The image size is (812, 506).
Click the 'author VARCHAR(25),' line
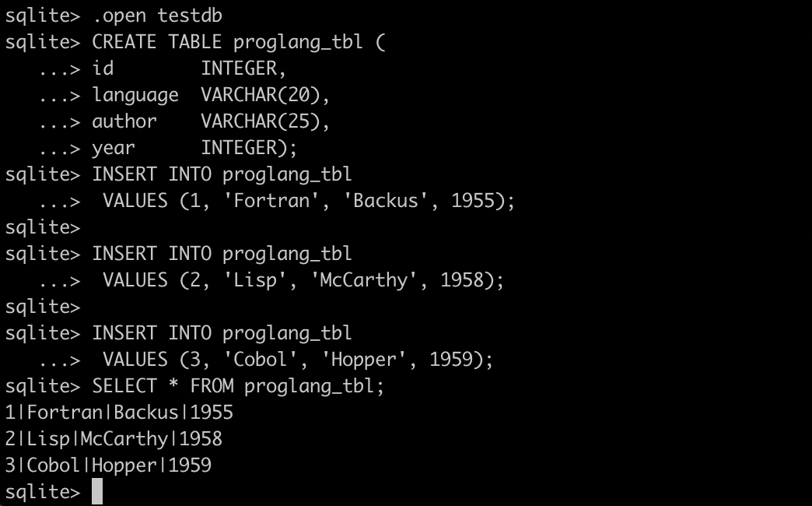pos(211,121)
